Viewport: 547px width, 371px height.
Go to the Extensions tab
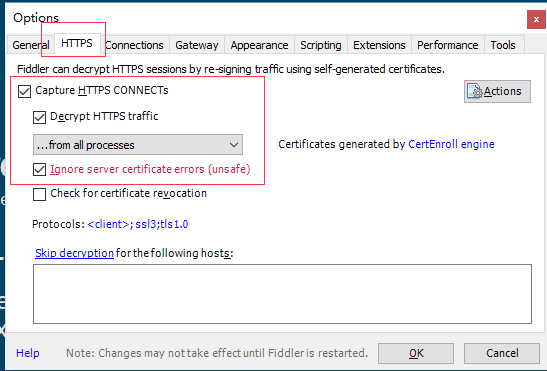pyautogui.click(x=379, y=45)
